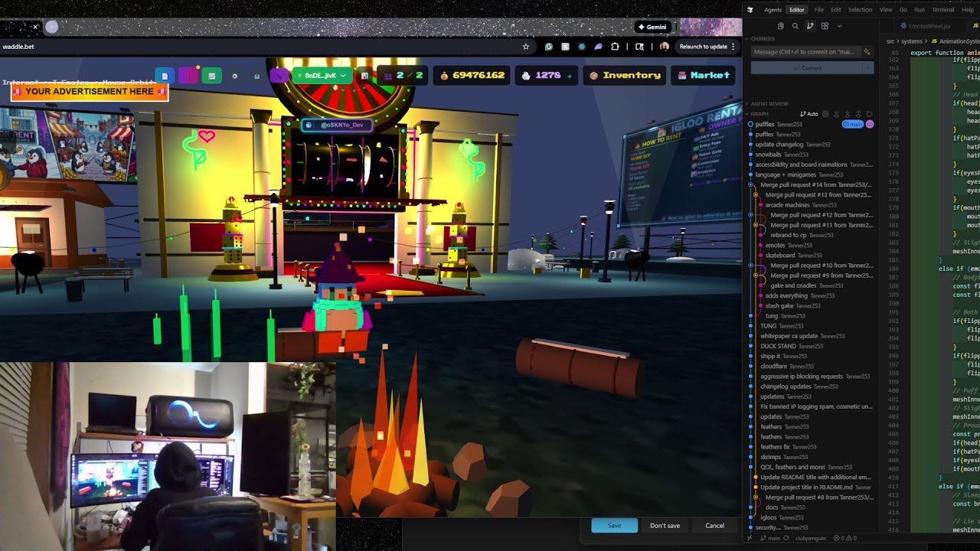
Task: Refresh the source control graph
Action: (869, 114)
